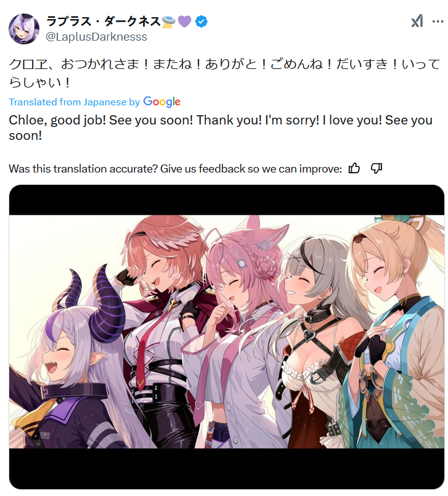
Task: Open the attached group artwork image
Action: 227,337
